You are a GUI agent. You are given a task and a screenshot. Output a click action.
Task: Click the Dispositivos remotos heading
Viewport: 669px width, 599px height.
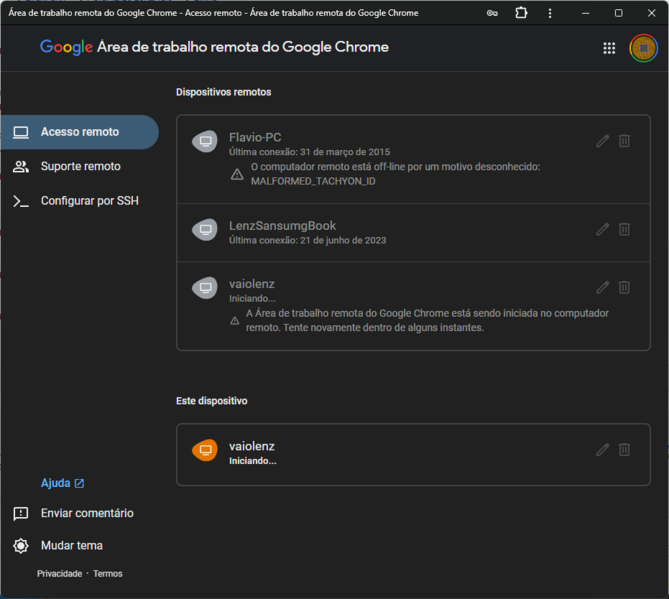coord(224,92)
